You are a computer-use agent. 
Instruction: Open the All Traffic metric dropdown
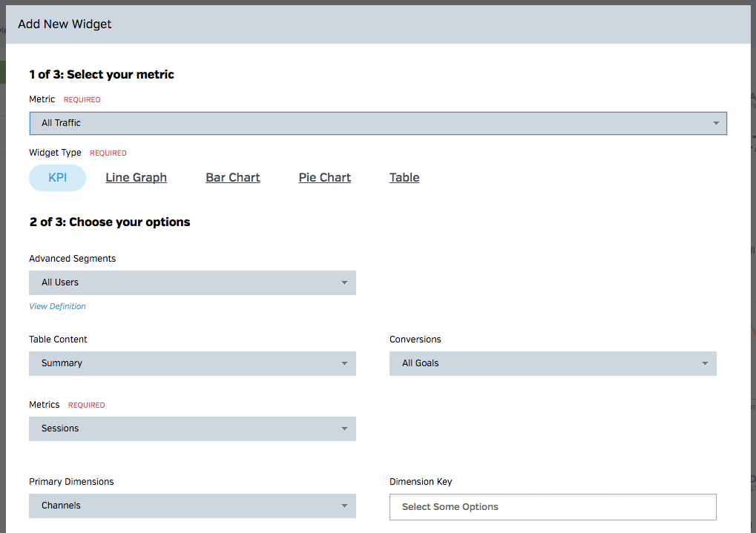tap(371, 123)
